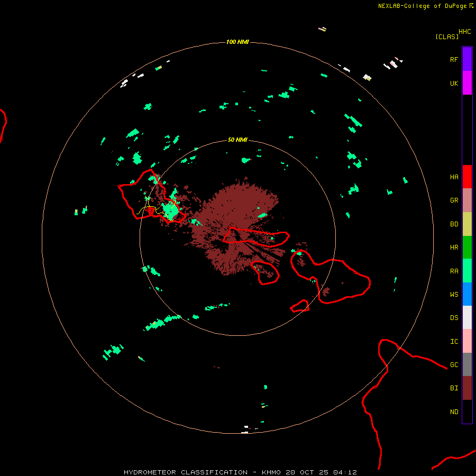Viewport: 476px width, 476px height.
Task: Click the HA legend label
Action: click(x=454, y=177)
